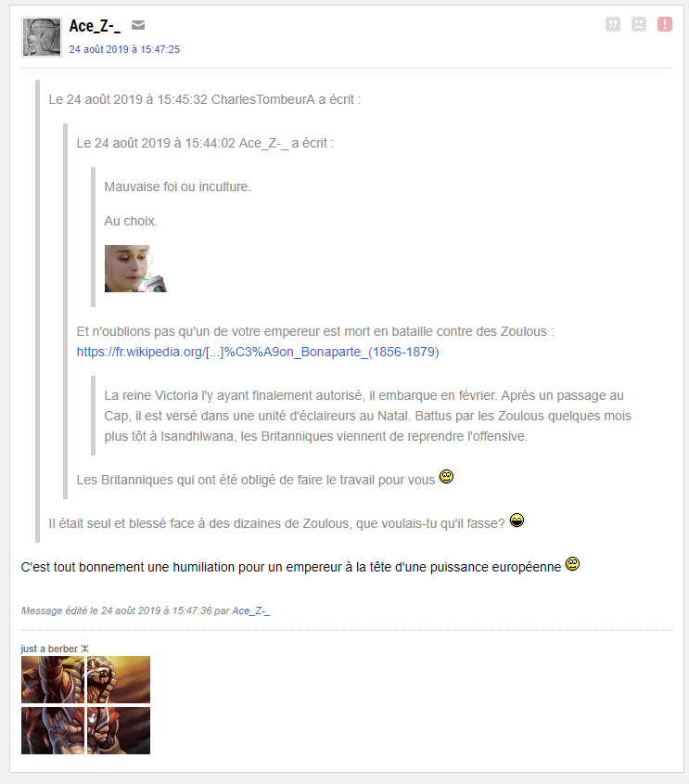
Task: Click the Ace_Z-_ link in edit notice
Action: click(x=250, y=610)
